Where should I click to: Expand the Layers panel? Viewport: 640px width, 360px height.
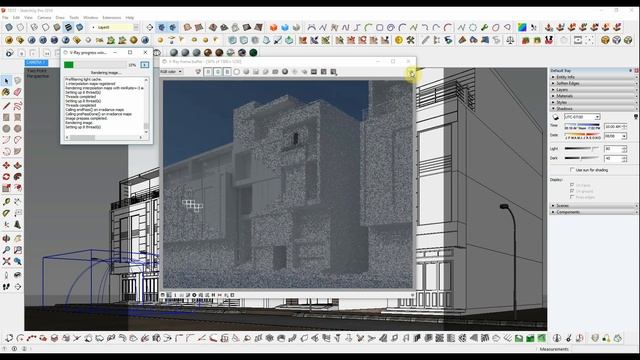[x=593, y=89]
